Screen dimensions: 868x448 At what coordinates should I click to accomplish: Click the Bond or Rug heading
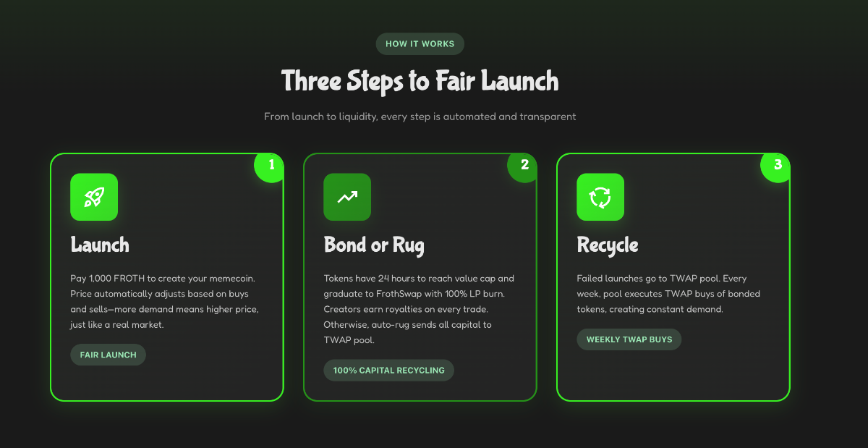374,245
